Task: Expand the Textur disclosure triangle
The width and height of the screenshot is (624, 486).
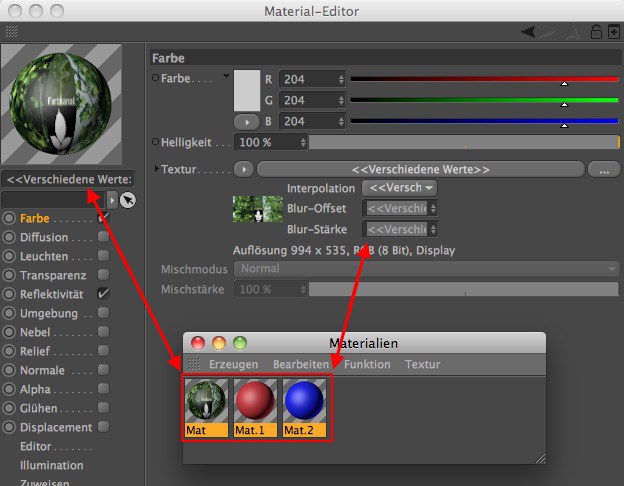Action: (156, 169)
